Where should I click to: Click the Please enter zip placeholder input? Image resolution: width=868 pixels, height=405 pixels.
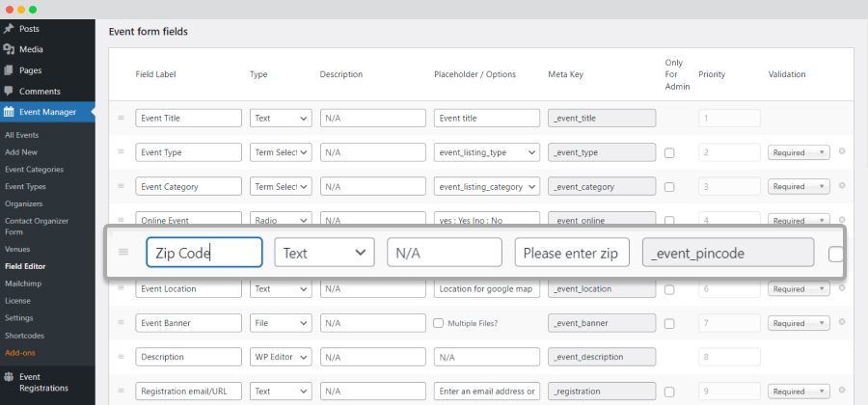tap(573, 253)
